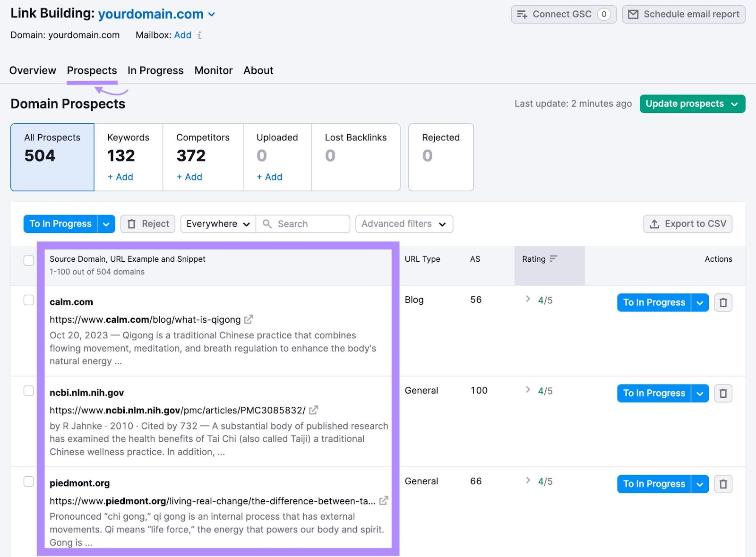756x557 pixels.
Task: Switch to the Prospects tab
Action: click(92, 70)
